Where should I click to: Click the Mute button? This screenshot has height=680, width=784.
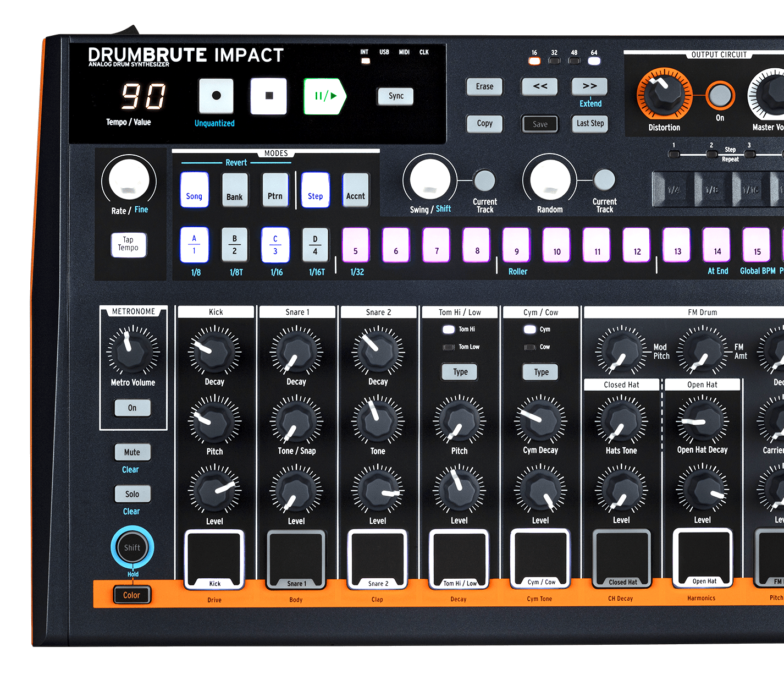pyautogui.click(x=132, y=452)
